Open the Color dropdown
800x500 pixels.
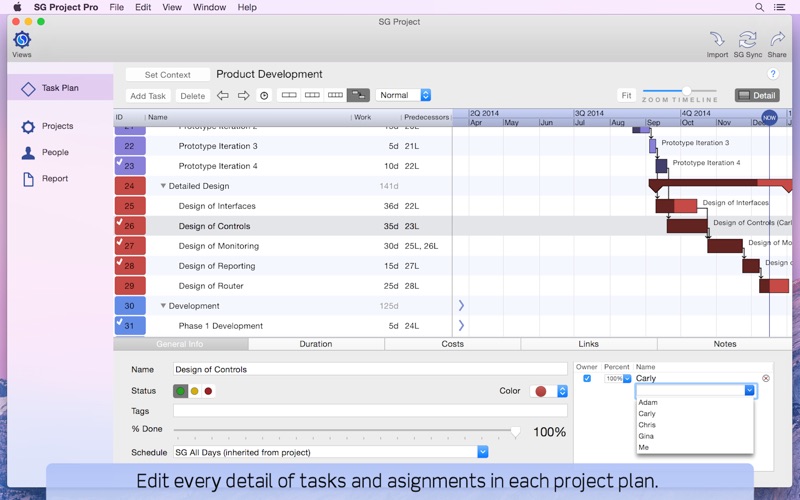(x=562, y=391)
